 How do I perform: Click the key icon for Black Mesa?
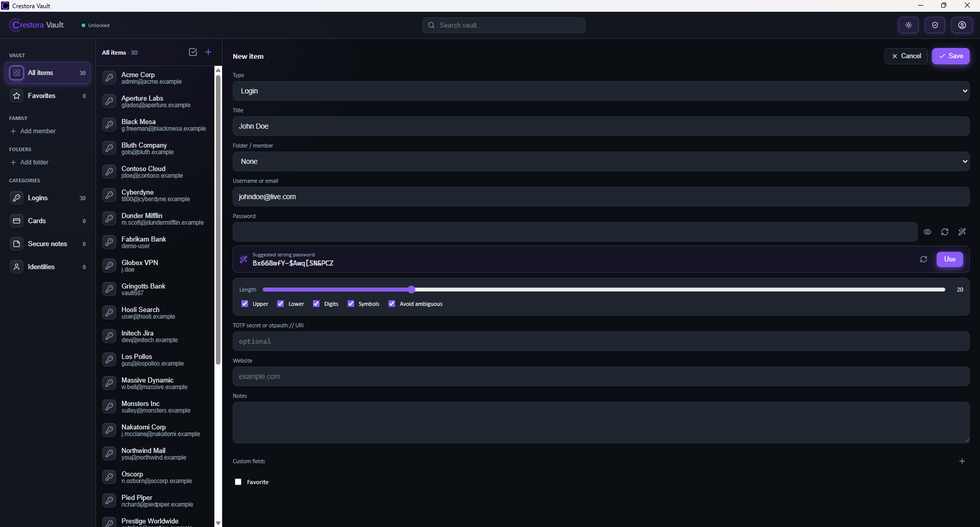tap(109, 125)
